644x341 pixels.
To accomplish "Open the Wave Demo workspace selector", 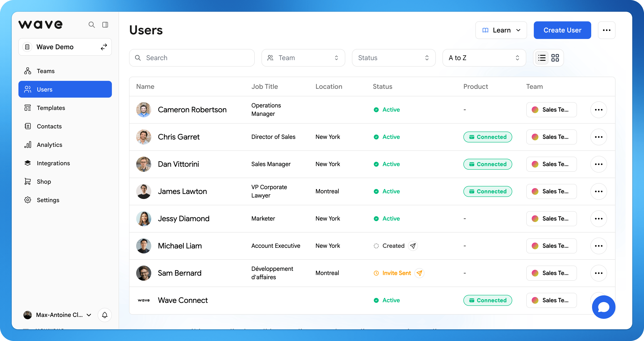I will pos(65,47).
